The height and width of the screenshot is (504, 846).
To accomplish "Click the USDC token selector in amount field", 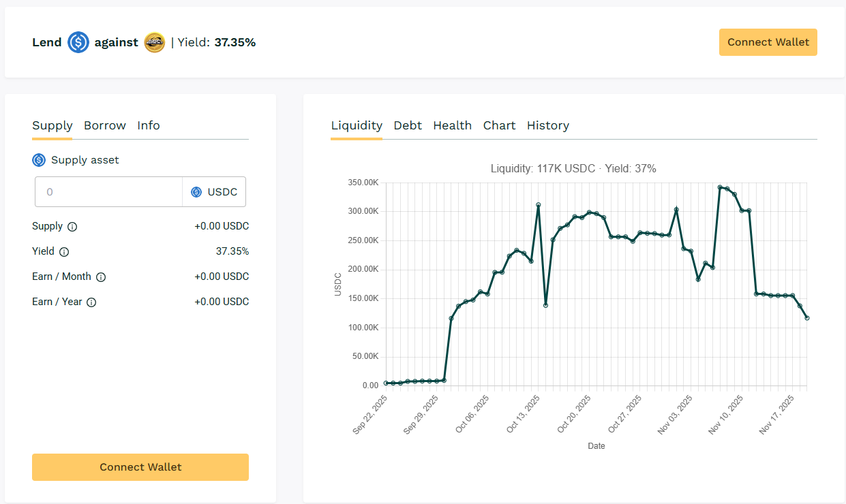I will [x=214, y=192].
